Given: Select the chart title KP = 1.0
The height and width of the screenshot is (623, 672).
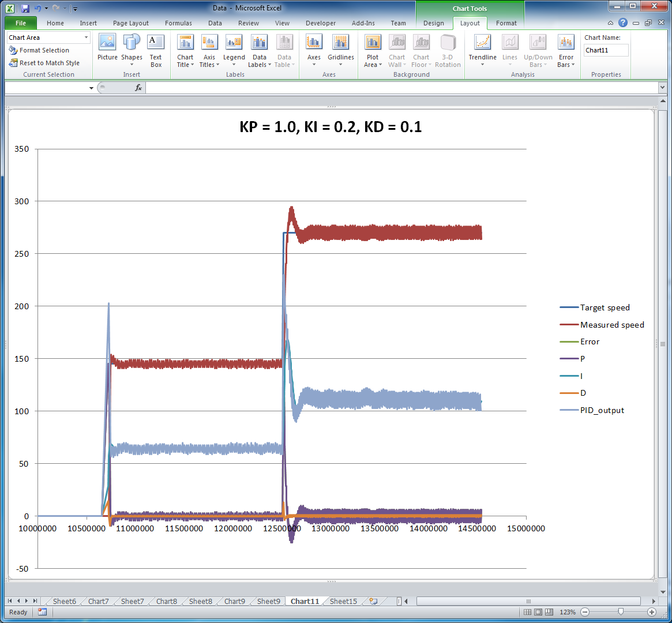Looking at the screenshot, I should click(x=331, y=127).
